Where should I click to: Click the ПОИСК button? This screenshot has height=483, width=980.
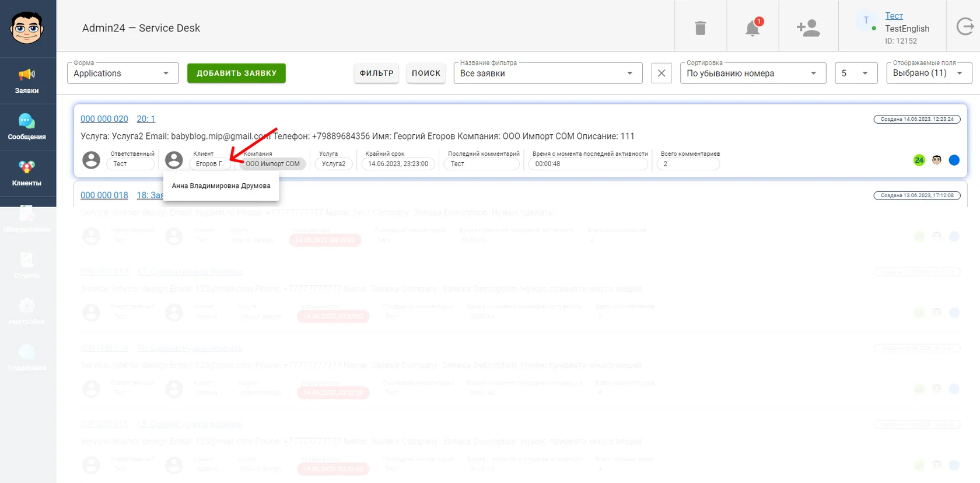tap(426, 73)
